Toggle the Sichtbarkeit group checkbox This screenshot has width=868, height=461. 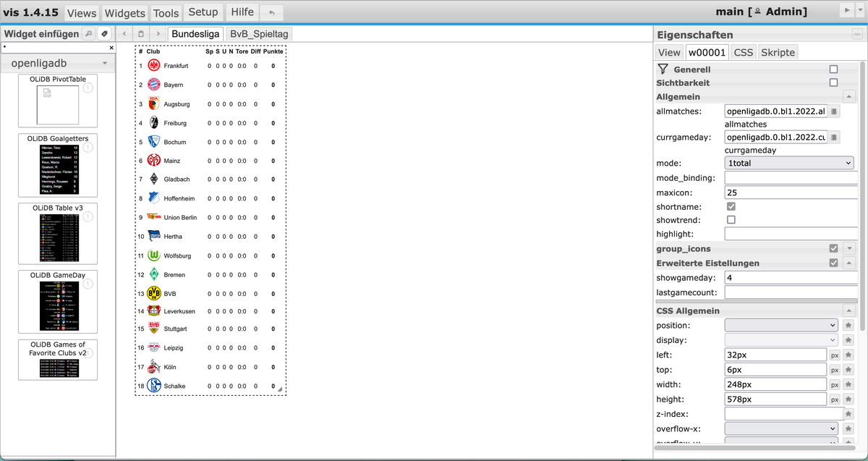(x=833, y=83)
